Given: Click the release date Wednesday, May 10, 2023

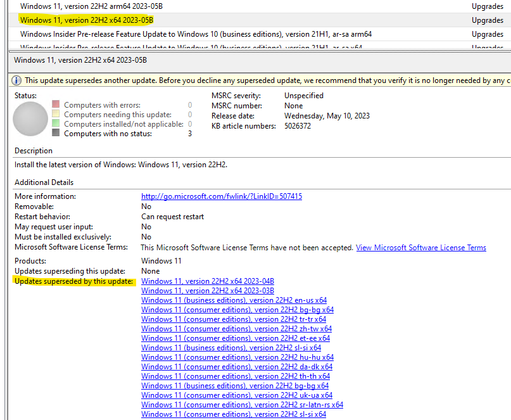Looking at the screenshot, I should 327,116.
